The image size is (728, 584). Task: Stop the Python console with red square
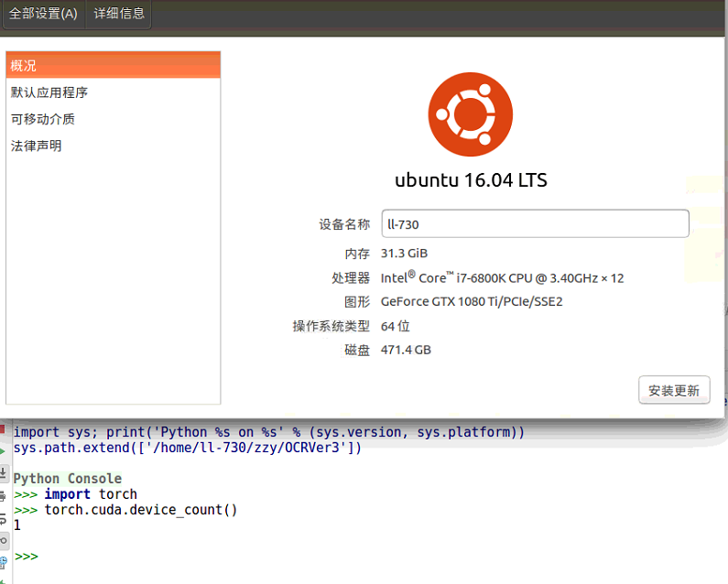(3, 428)
